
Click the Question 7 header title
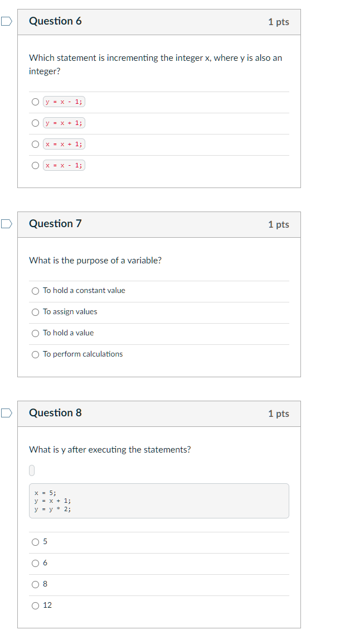[x=55, y=223]
